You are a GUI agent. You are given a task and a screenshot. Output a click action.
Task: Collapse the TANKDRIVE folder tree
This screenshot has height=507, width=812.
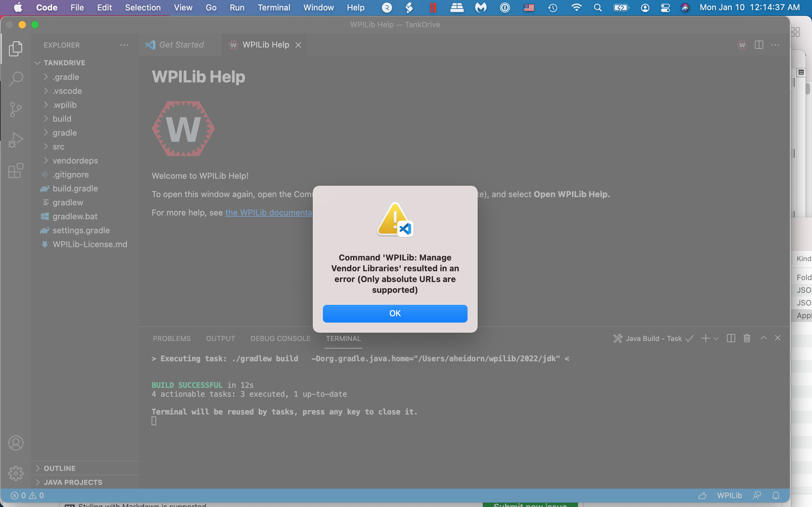click(37, 63)
